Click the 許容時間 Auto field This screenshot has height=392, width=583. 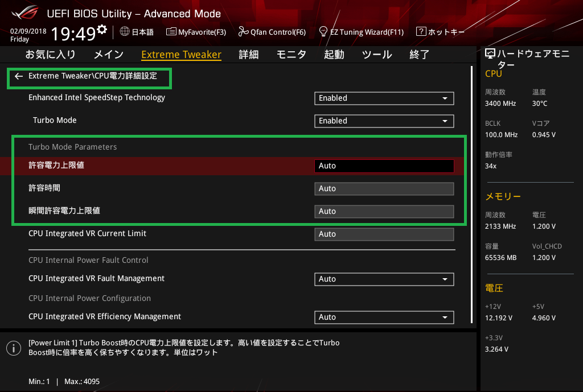(x=384, y=189)
